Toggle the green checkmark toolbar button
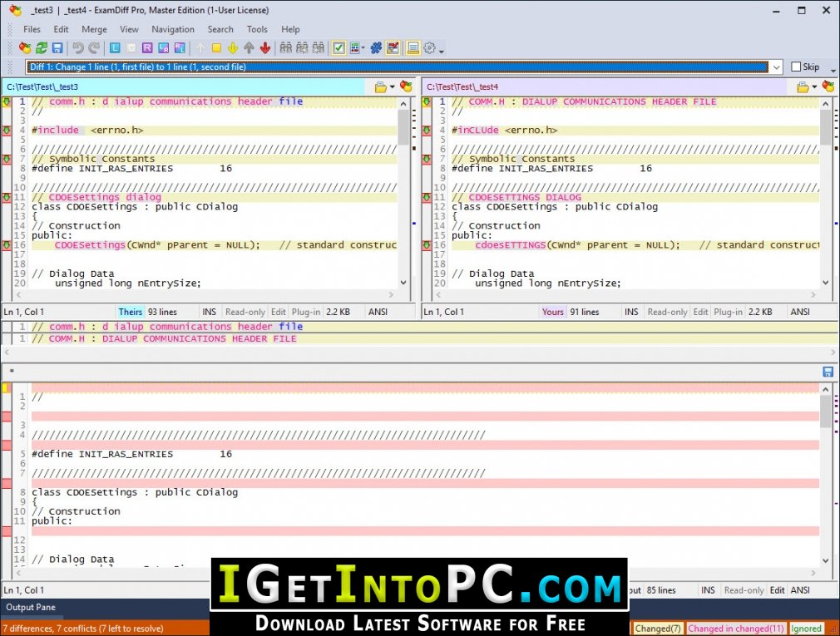The width and height of the screenshot is (840, 636). click(339, 48)
